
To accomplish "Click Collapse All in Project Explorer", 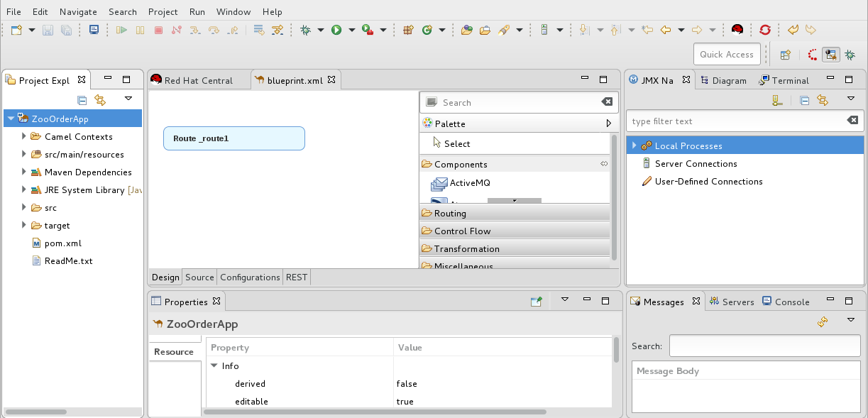I will (82, 100).
